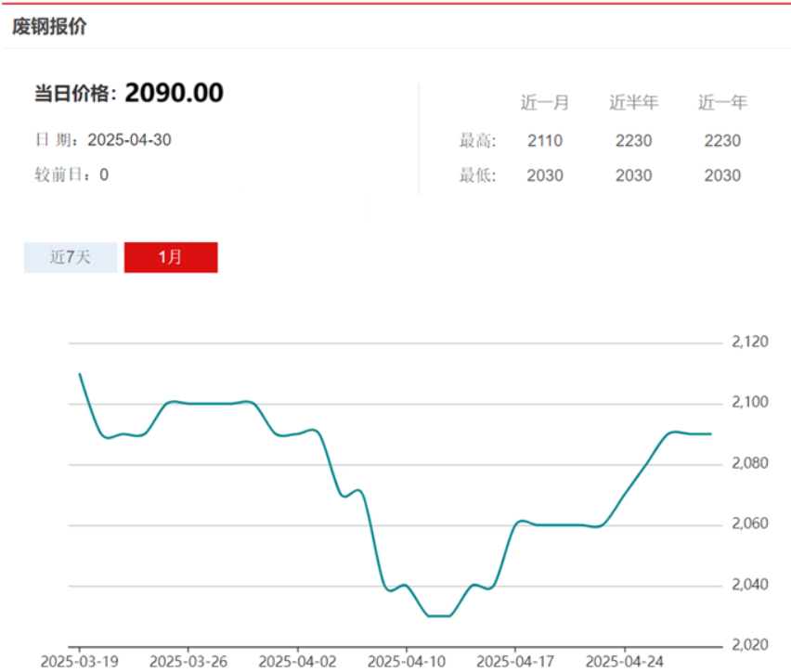This screenshot has height=672, width=791.
Task: Select the 1月 red tab
Action: [171, 257]
